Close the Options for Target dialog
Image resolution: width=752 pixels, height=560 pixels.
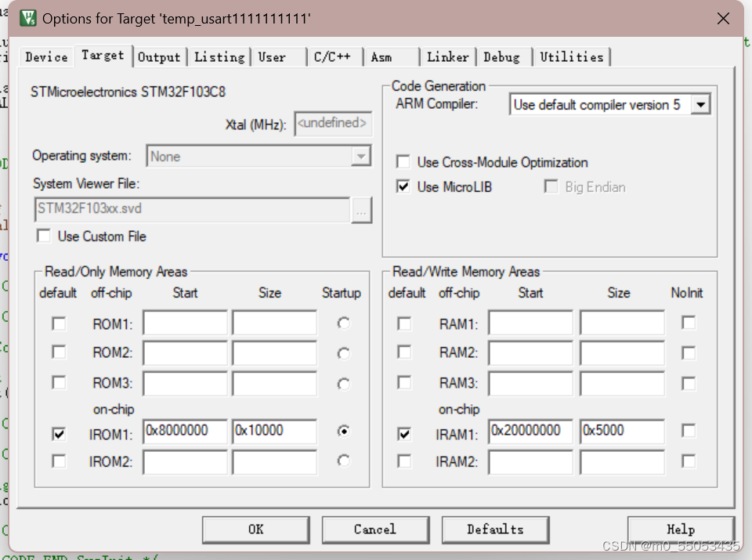tap(723, 18)
